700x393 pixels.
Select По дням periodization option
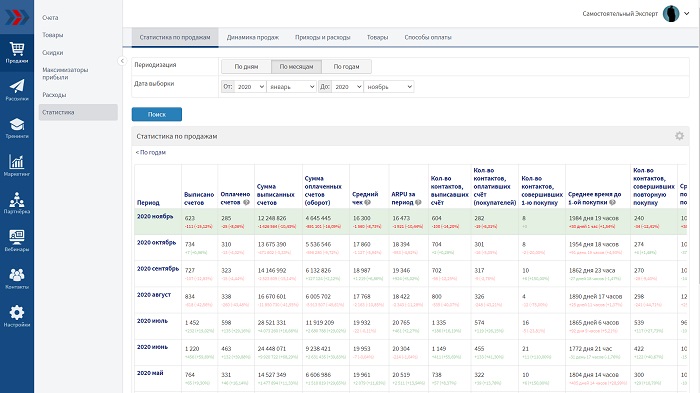pos(246,67)
